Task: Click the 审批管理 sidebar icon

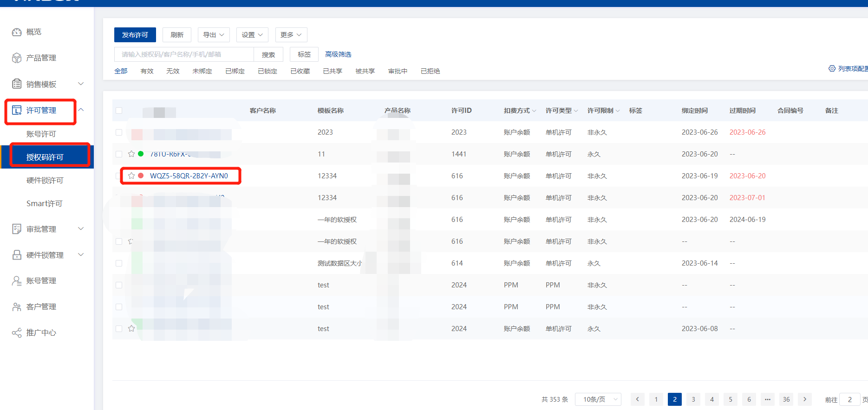Action: click(x=17, y=229)
